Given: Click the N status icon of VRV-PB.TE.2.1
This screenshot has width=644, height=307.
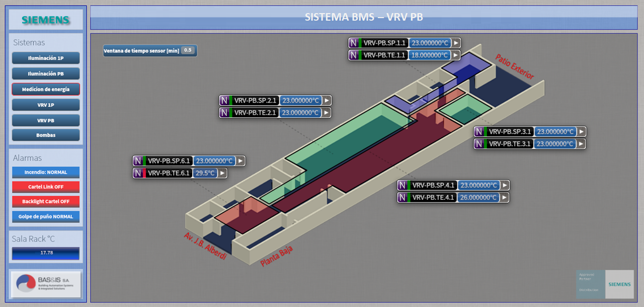Looking at the screenshot, I should pyautogui.click(x=224, y=112).
